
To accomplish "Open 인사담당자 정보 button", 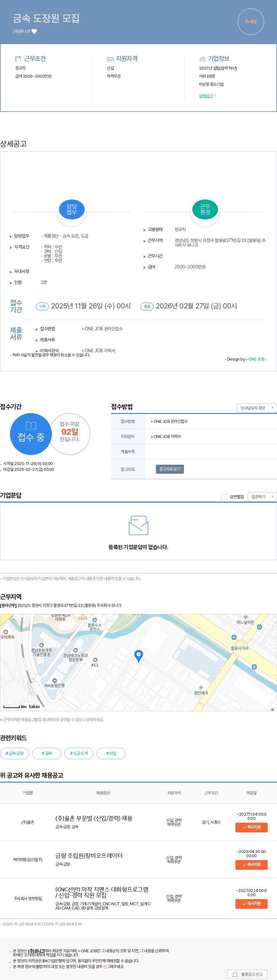I will [256, 408].
